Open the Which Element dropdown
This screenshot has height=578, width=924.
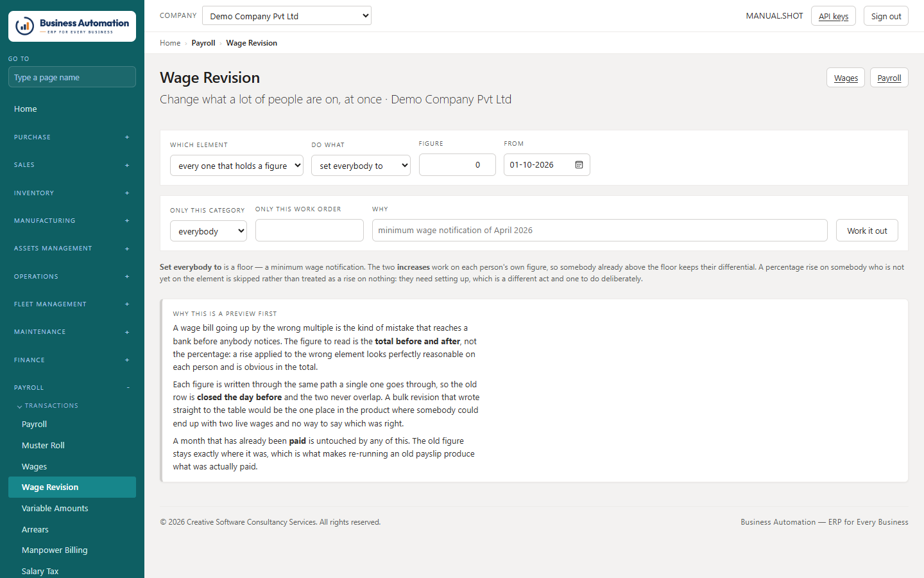(237, 166)
